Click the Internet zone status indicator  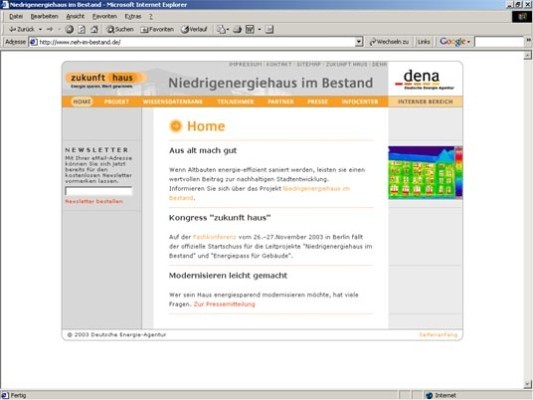441,395
